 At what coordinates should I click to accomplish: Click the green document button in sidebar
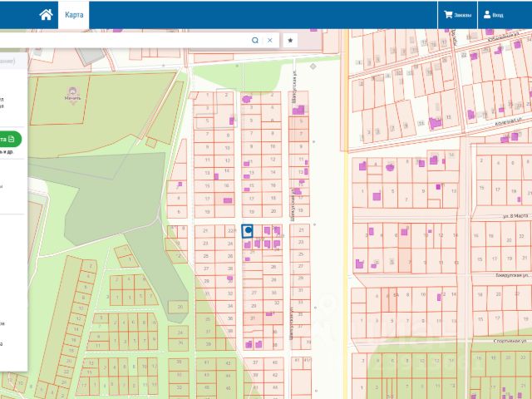click(11, 139)
